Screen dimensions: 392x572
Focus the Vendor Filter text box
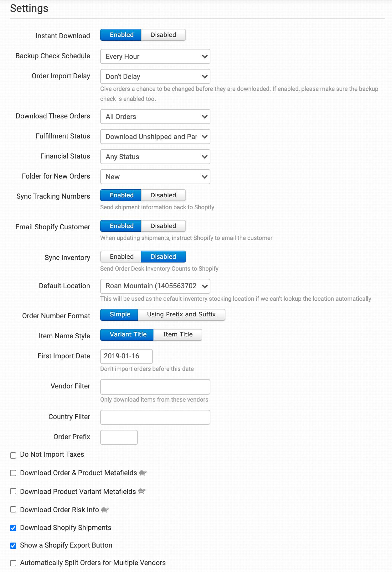155,387
